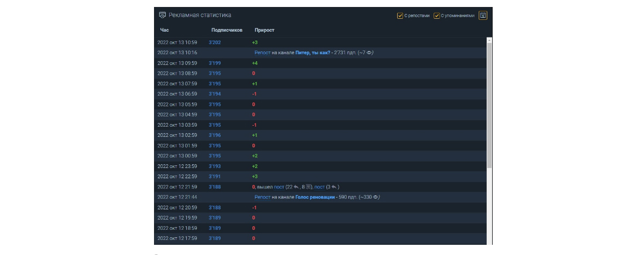
Task: Click the vertical scrollbar thumb
Action: tap(489, 105)
